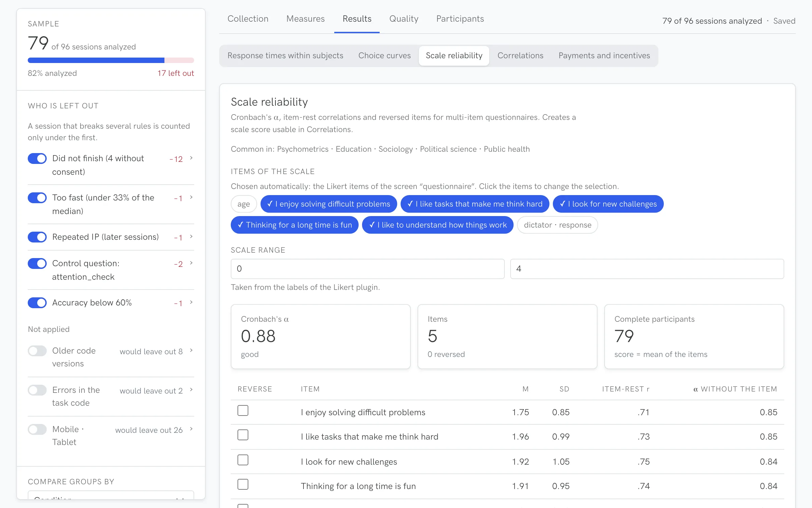Image resolution: width=812 pixels, height=508 pixels.
Task: Check reverse box for 'I like tasks that make me think hard'
Action: pyautogui.click(x=243, y=435)
